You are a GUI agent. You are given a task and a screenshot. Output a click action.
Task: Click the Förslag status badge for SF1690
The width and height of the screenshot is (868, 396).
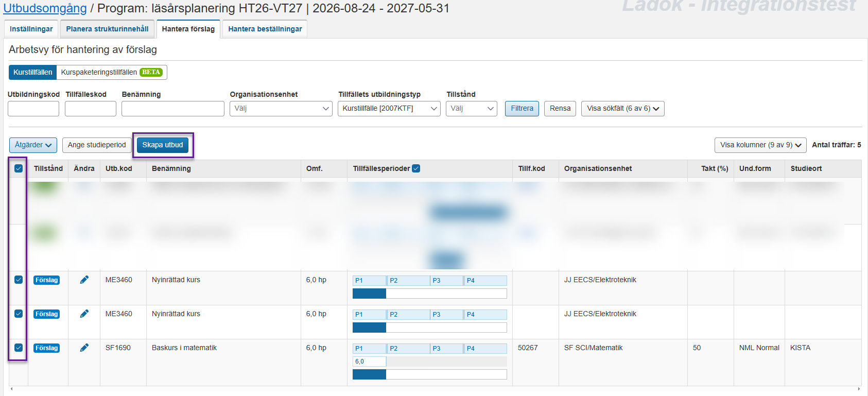coord(46,348)
